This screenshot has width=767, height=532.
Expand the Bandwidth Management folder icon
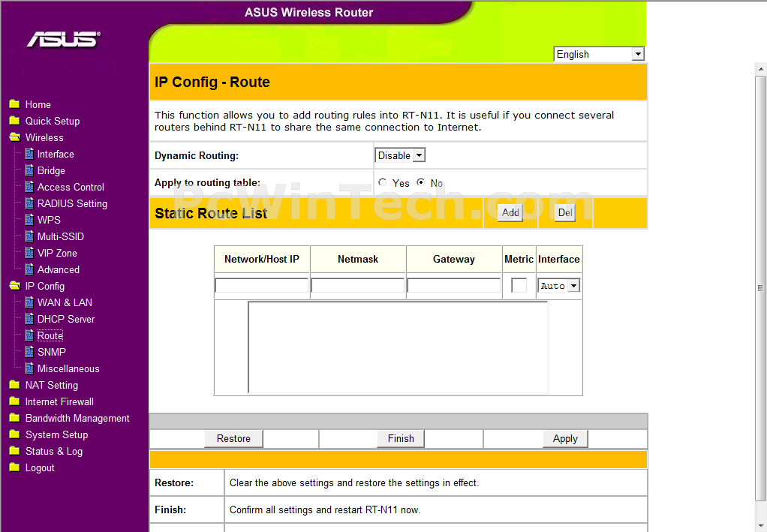pos(15,418)
